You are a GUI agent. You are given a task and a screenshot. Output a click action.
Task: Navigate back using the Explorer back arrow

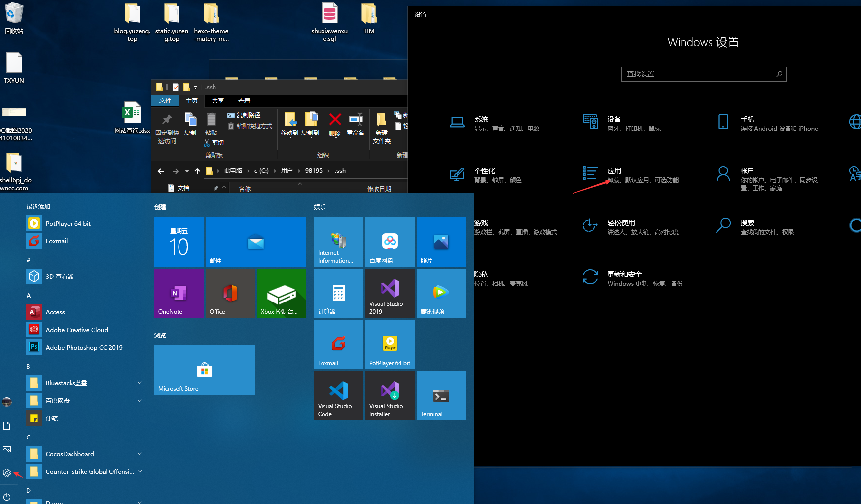pyautogui.click(x=160, y=170)
